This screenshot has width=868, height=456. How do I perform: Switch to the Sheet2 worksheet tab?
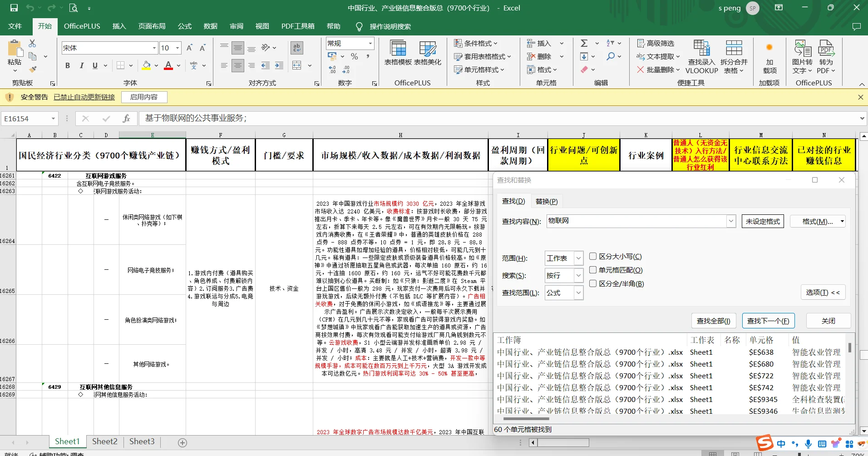(105, 441)
